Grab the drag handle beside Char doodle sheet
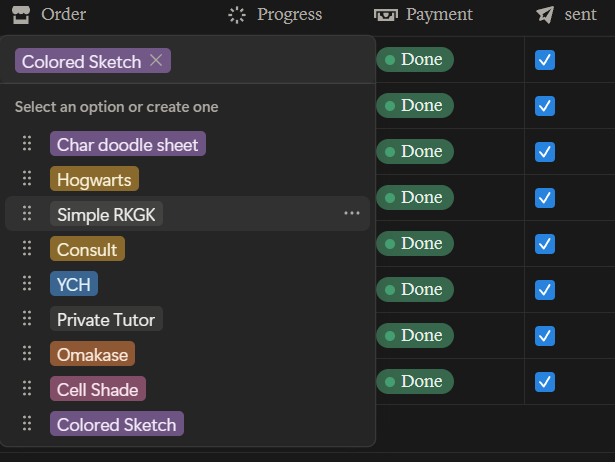Screen dimensions: 615x462 pos(27,143)
